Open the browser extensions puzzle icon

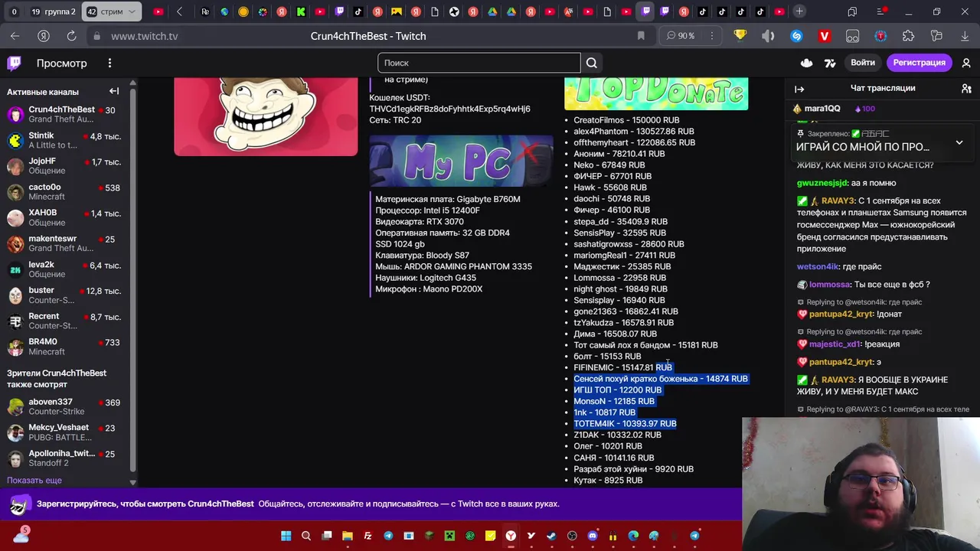pyautogui.click(x=909, y=36)
